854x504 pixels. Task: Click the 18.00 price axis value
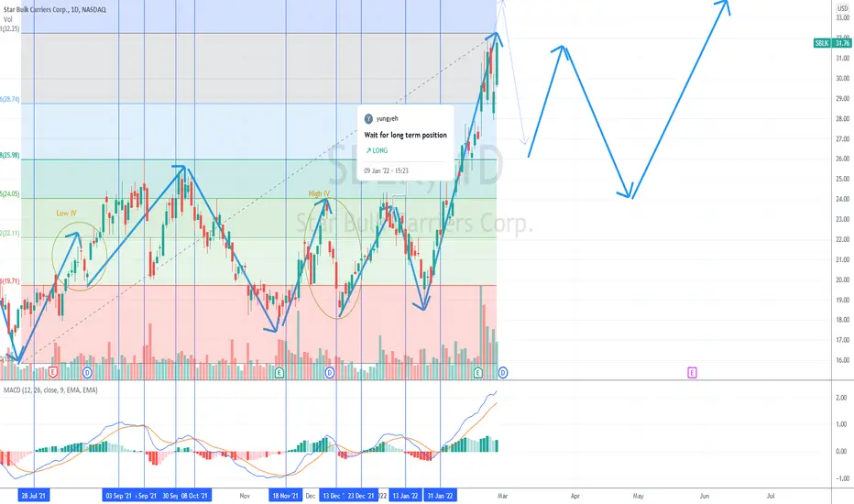843,320
